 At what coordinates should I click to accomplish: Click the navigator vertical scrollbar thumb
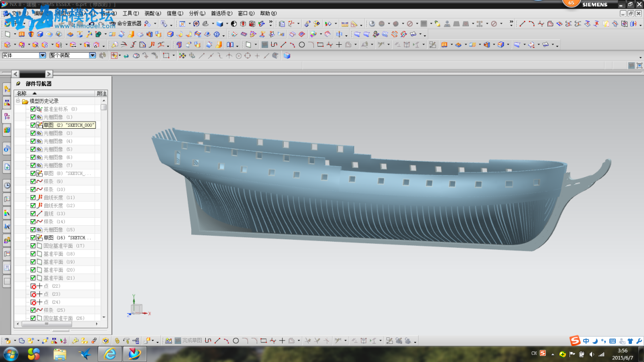pyautogui.click(x=104, y=107)
